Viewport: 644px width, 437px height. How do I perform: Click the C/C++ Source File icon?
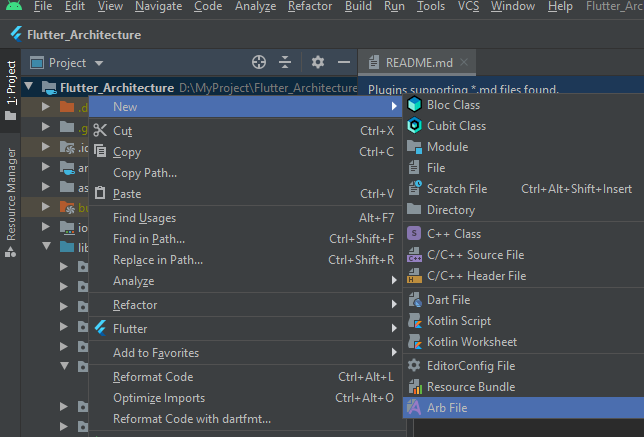(414, 255)
